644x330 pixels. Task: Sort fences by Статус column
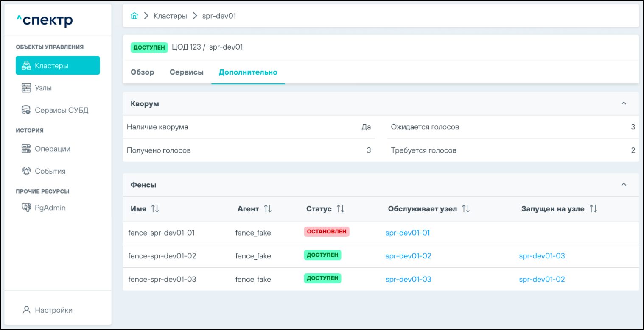coord(340,209)
